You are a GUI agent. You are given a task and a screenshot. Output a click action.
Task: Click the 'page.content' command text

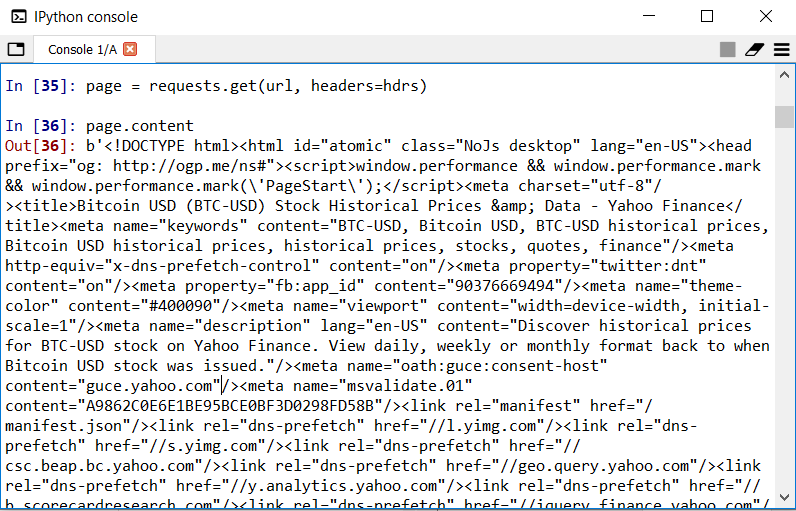[140, 126]
